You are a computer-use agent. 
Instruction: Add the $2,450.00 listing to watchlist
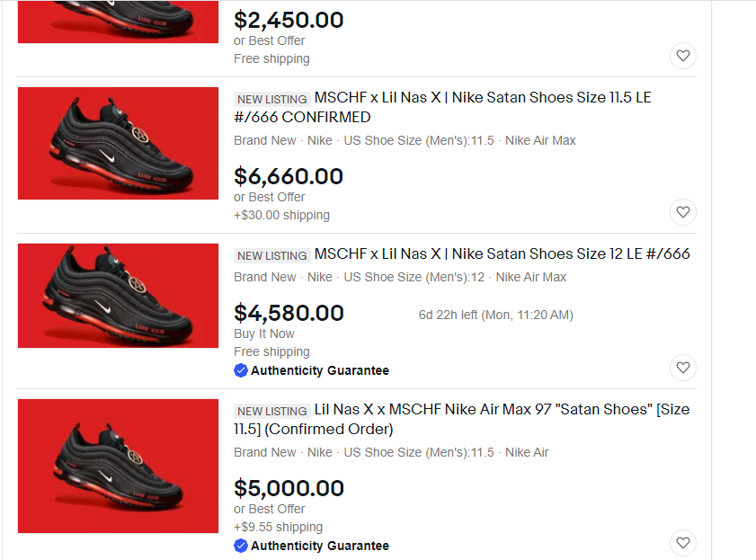(683, 57)
